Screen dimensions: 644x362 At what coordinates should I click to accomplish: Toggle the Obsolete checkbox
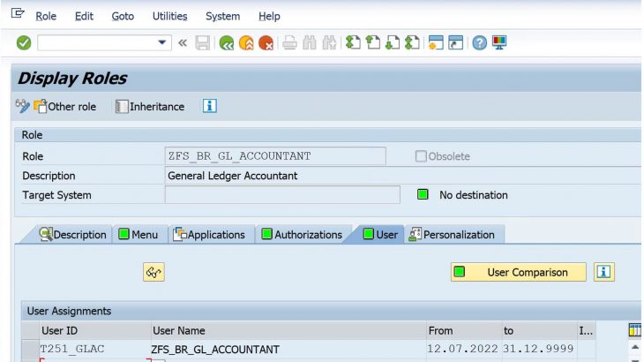tap(421, 156)
